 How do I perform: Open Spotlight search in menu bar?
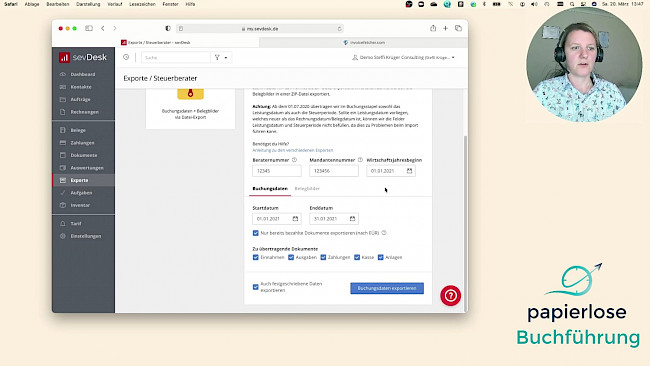(572, 4)
